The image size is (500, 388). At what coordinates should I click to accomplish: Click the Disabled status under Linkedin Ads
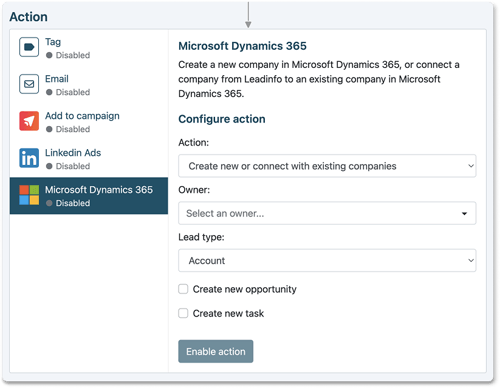(68, 166)
